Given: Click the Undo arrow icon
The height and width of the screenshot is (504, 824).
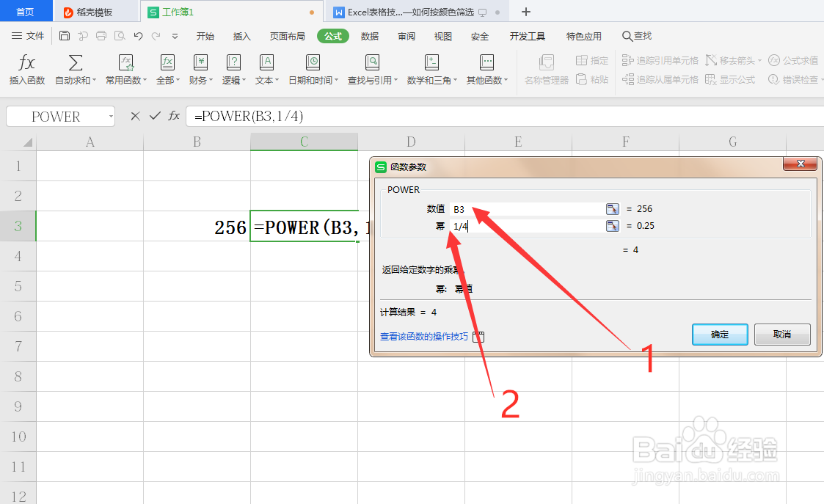Looking at the screenshot, I should click(138, 36).
